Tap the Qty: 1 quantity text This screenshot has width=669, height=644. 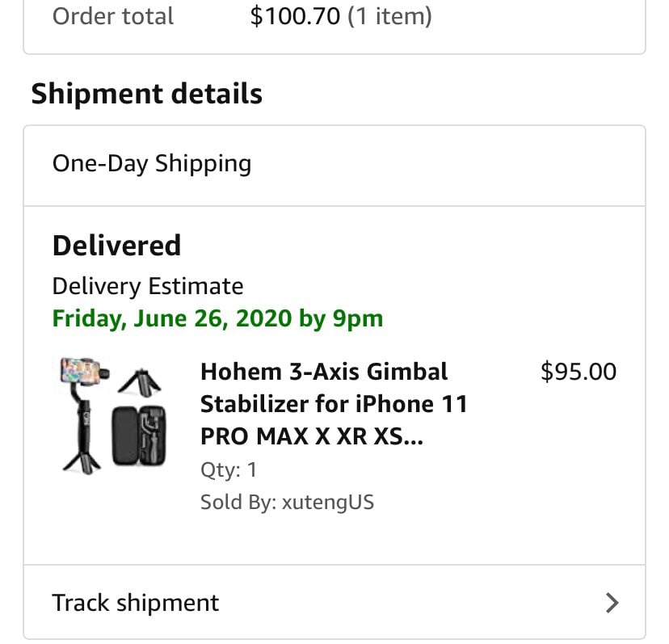[229, 470]
